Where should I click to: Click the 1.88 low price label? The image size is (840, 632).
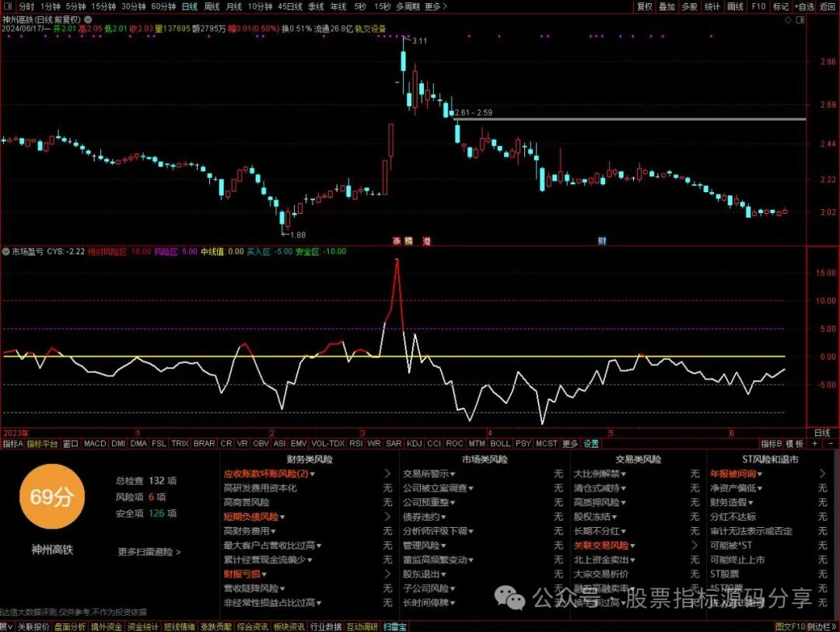(297, 235)
